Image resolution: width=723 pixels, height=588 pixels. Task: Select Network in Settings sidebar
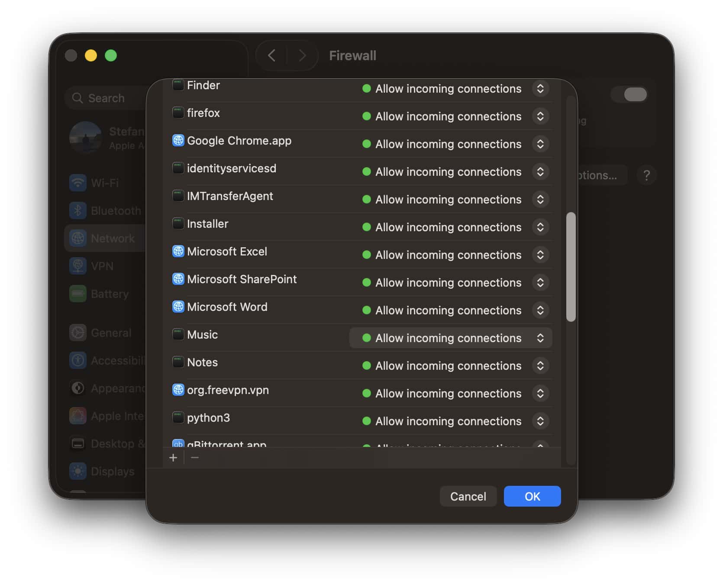pos(105,238)
